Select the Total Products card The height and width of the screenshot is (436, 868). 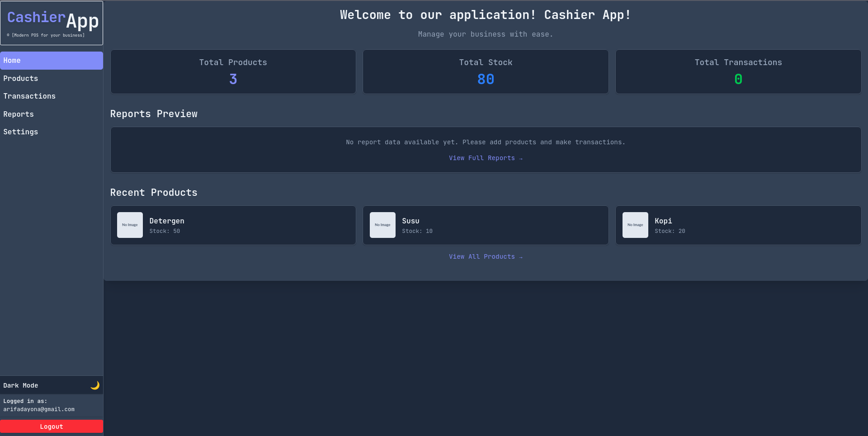[x=233, y=72]
